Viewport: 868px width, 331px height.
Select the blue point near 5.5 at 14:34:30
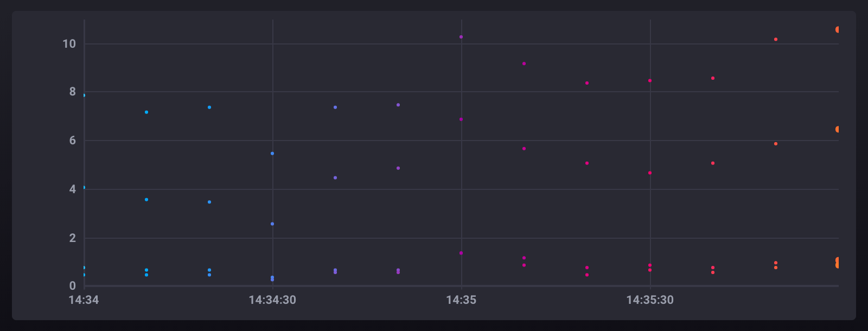click(x=272, y=154)
